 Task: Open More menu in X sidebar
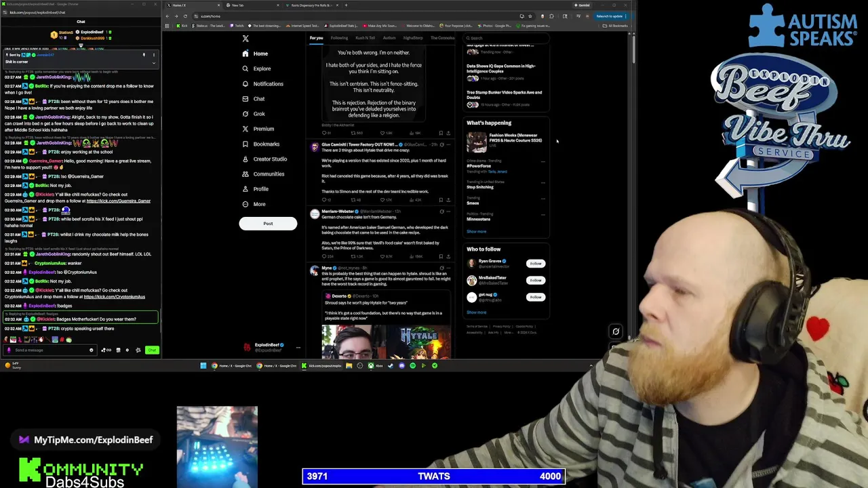tap(254, 204)
